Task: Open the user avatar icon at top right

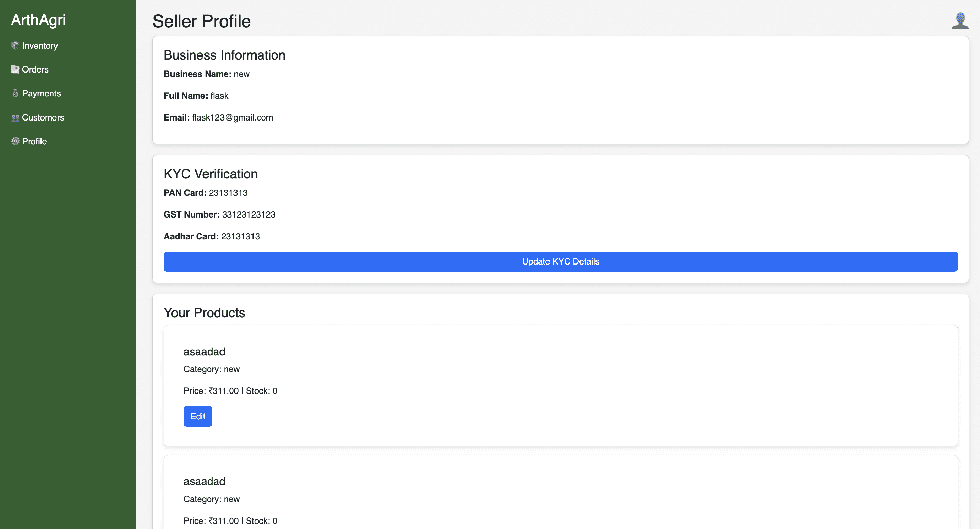Action: pyautogui.click(x=960, y=20)
